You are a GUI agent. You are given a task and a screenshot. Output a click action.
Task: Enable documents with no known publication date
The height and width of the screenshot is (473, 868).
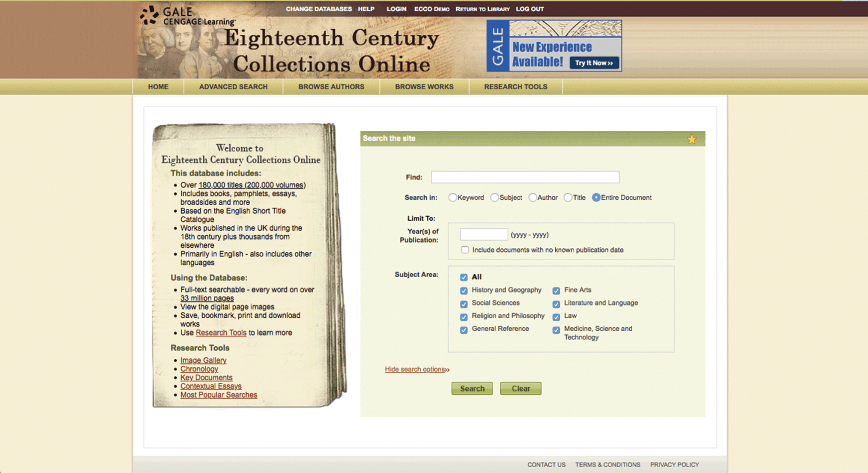(465, 250)
